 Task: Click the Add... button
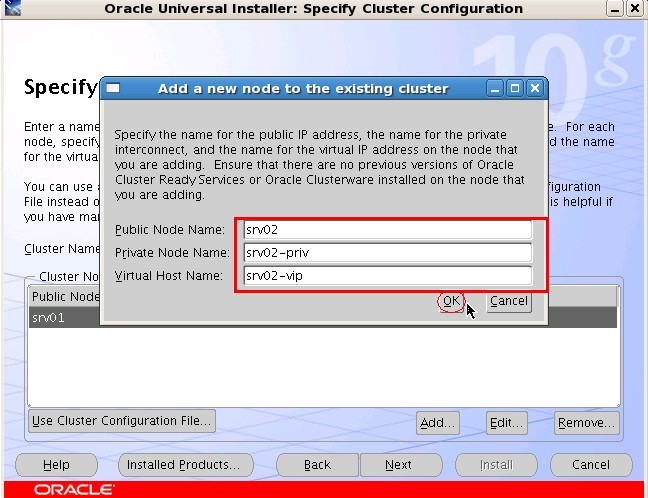(438, 423)
